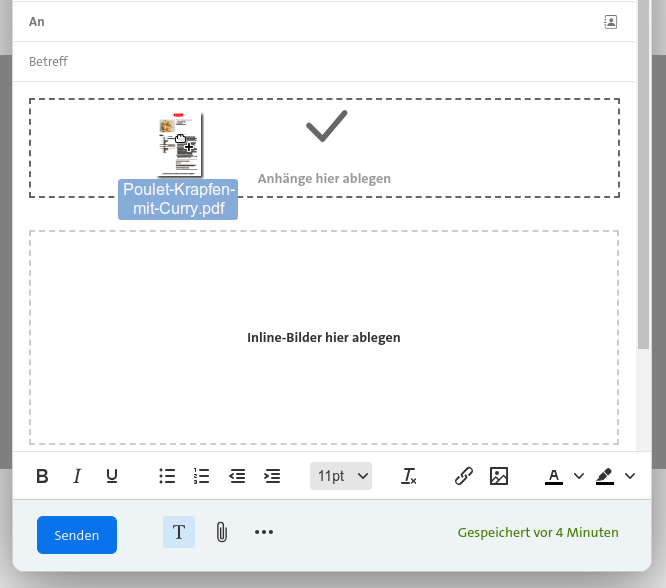Expand the highlight color options arrow
This screenshot has width=666, height=588.
(x=630, y=476)
